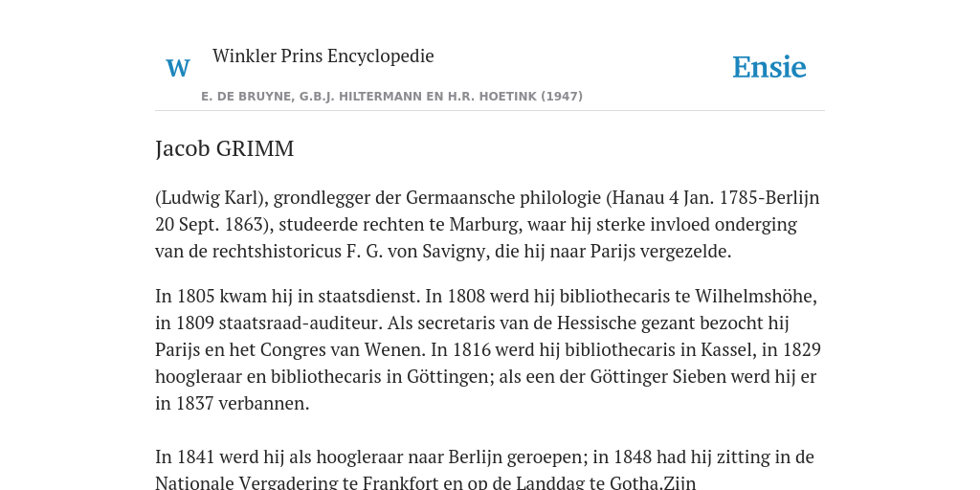Click the horizontal divider below the header
Image resolution: width=980 pixels, height=490 pixels.
pyautogui.click(x=490, y=111)
